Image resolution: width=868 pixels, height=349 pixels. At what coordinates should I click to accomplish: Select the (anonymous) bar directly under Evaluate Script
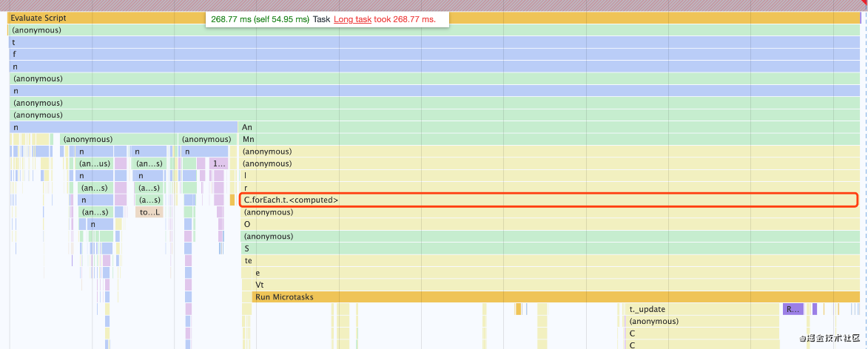434,30
